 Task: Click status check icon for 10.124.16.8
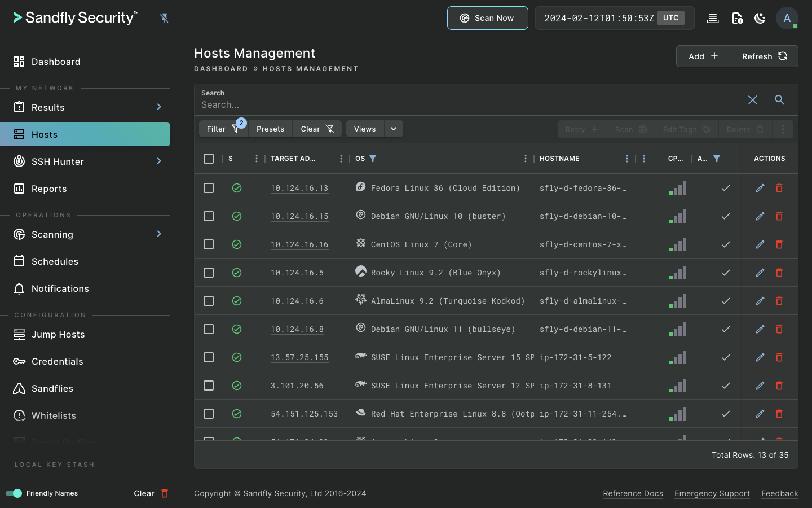237,329
